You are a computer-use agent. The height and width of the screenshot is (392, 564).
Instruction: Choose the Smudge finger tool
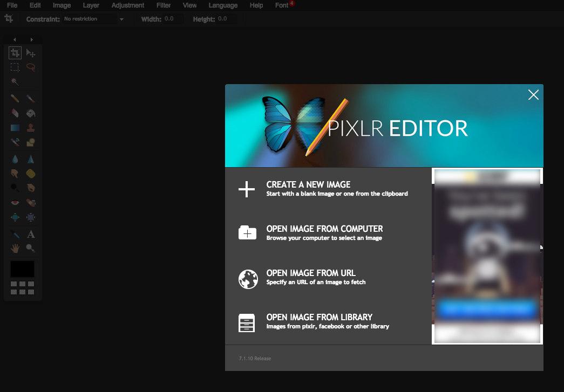point(15,174)
